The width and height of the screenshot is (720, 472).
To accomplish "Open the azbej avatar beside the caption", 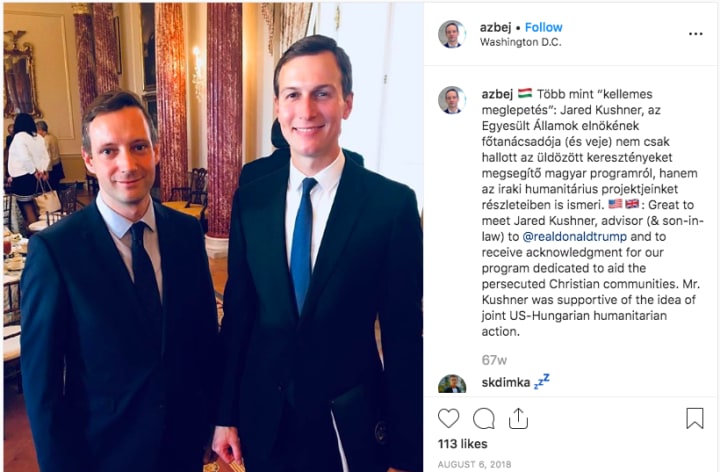I will (x=452, y=100).
